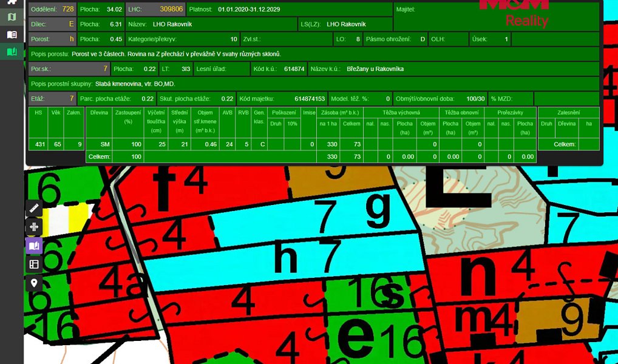Click the Oddělení field showing 728
618x364 pixels.
click(52, 9)
